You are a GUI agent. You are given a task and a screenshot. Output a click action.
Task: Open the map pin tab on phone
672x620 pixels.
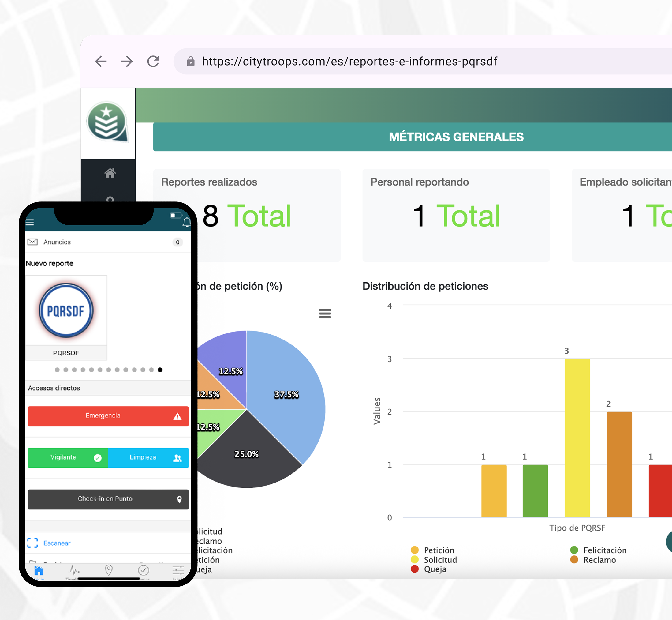click(109, 570)
